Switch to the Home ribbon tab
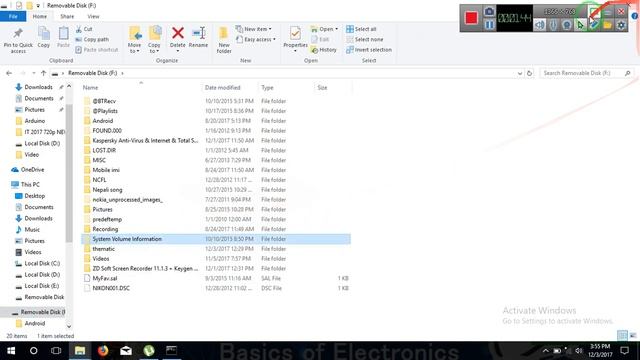The height and width of the screenshot is (360, 640). point(40,16)
